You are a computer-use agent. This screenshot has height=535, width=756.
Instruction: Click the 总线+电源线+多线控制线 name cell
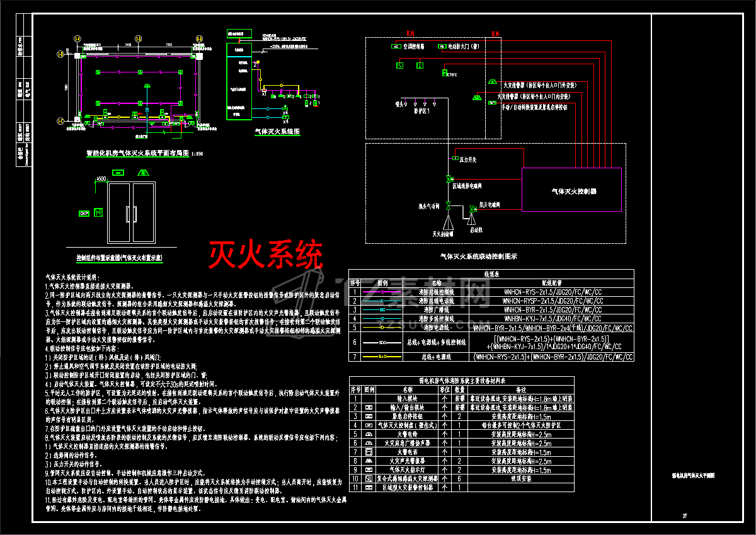[437, 342]
